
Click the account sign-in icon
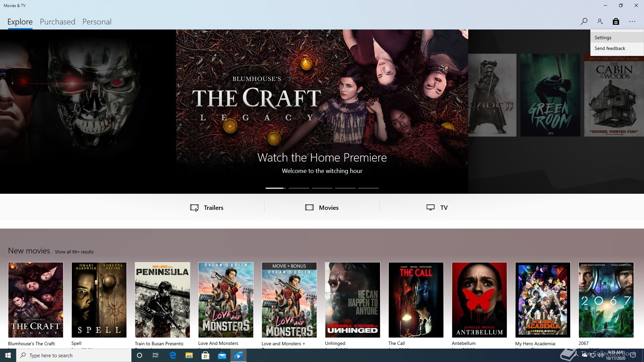point(600,21)
